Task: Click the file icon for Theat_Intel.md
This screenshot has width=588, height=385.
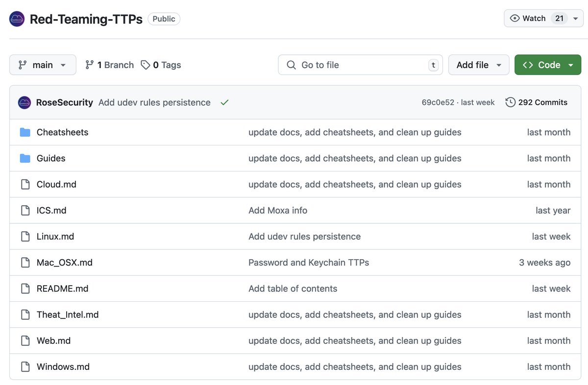Action: pos(25,314)
